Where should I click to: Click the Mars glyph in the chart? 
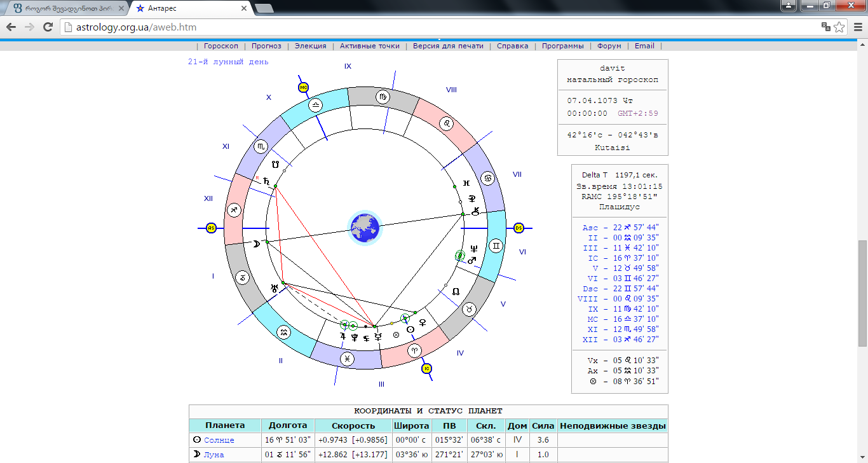[471, 259]
